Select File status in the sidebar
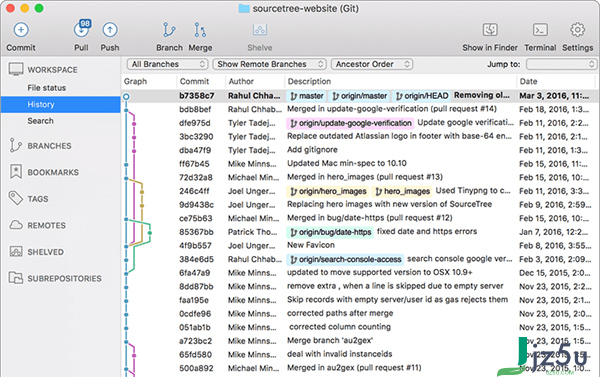 coord(47,88)
